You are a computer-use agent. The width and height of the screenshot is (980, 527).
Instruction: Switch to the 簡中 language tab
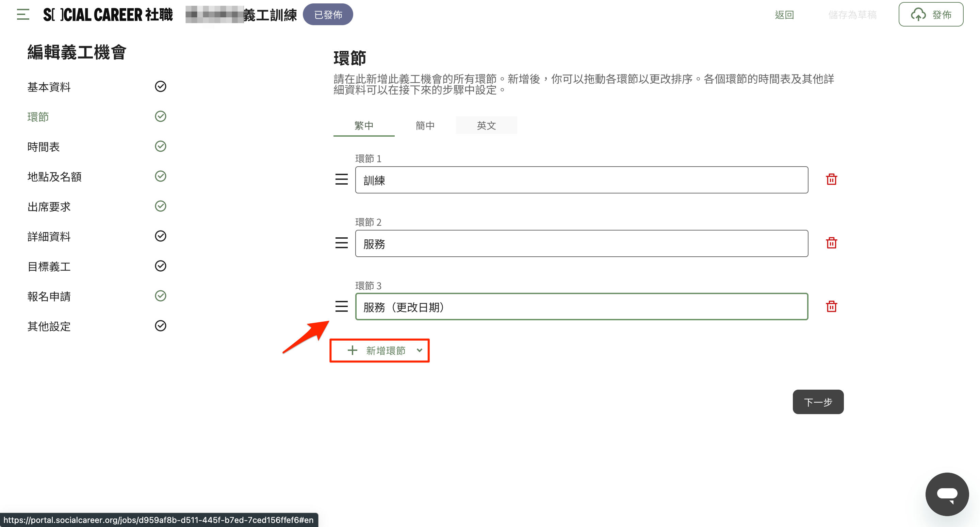click(425, 125)
